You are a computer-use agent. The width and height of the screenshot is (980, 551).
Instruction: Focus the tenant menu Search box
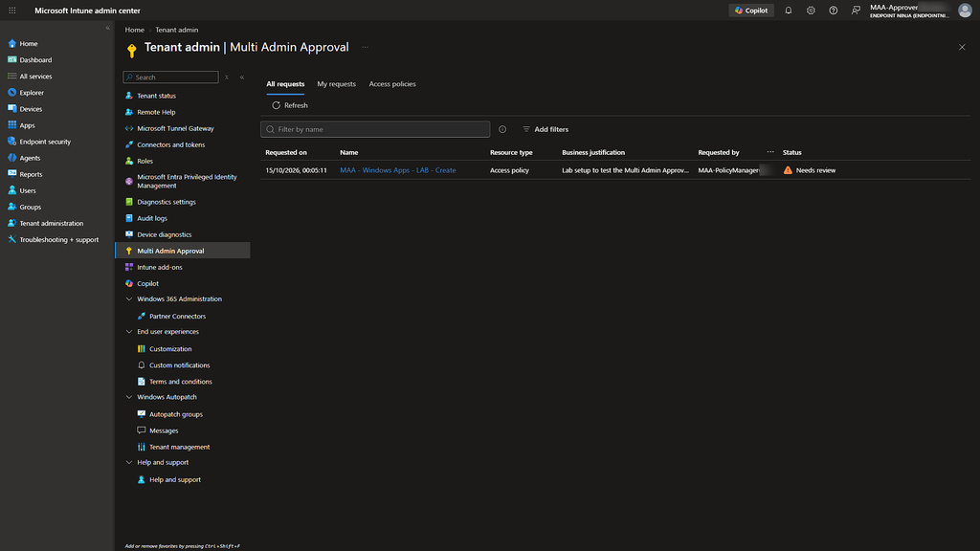coord(170,77)
